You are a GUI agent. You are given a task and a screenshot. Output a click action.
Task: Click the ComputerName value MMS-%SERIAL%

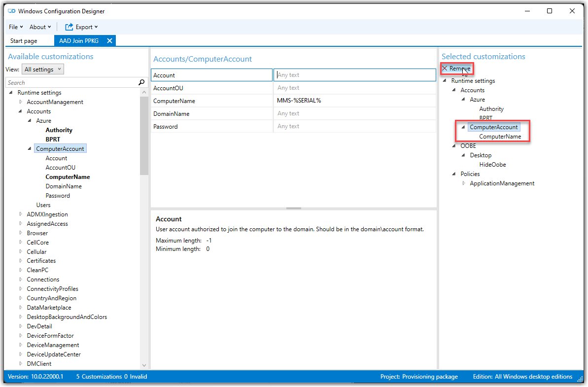299,101
